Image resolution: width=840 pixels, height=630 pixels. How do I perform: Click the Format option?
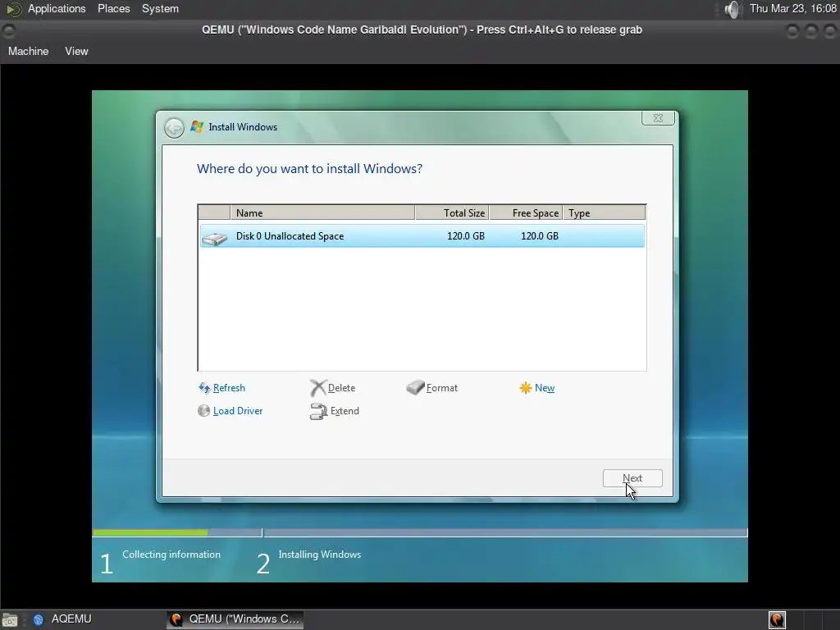[442, 388]
